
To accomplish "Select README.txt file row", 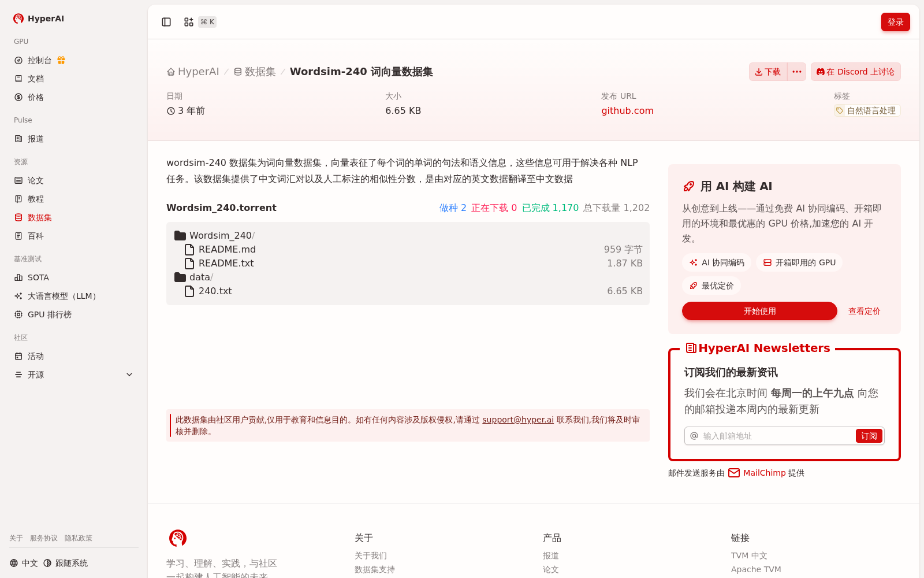I will pyautogui.click(x=408, y=263).
